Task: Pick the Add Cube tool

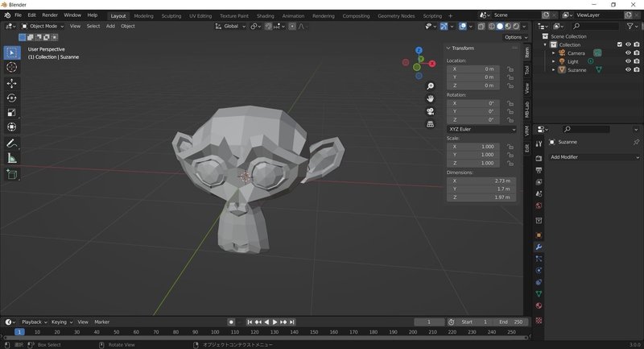Action: tap(12, 174)
